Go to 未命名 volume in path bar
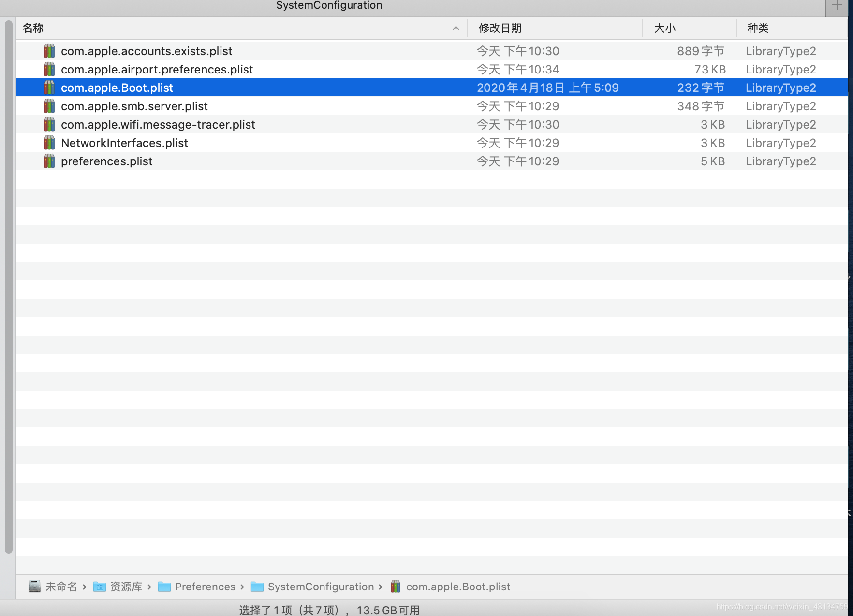 click(x=61, y=587)
